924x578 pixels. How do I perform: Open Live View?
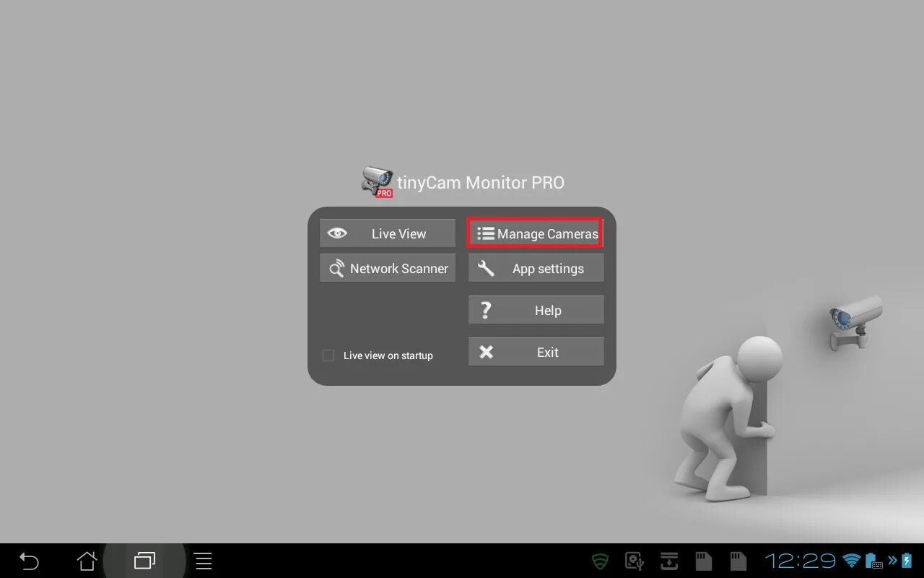pos(388,233)
